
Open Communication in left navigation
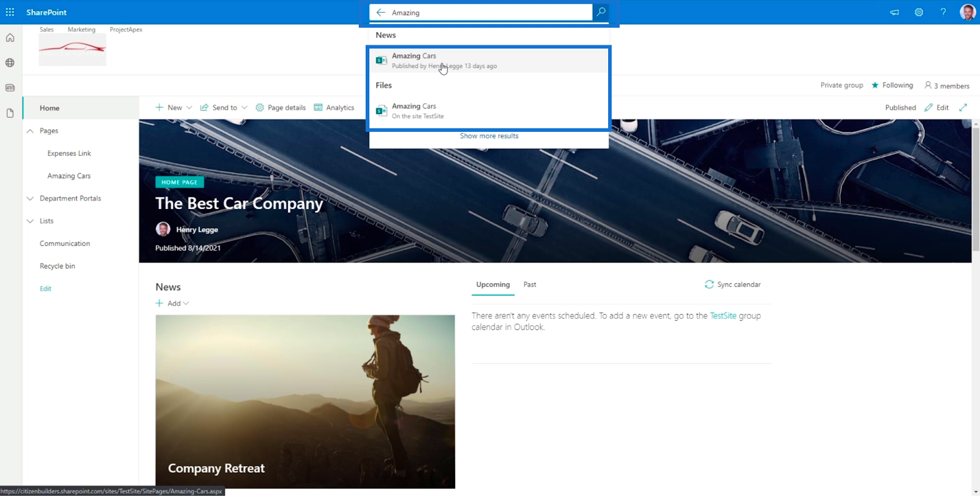pyautogui.click(x=65, y=243)
